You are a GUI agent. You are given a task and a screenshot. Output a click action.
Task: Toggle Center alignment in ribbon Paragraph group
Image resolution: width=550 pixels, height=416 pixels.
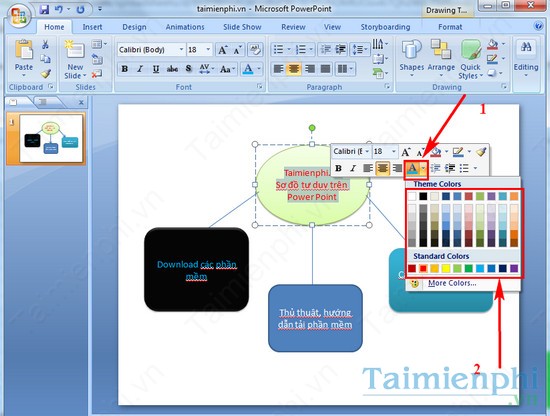click(x=294, y=69)
